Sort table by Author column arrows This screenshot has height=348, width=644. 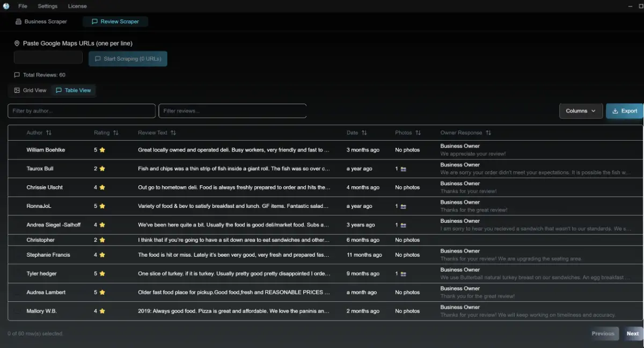tap(49, 133)
